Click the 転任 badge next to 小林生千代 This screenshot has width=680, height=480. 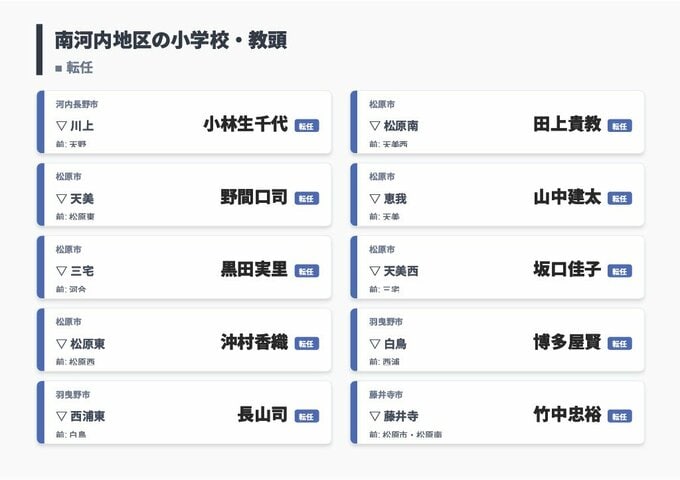[x=306, y=126]
